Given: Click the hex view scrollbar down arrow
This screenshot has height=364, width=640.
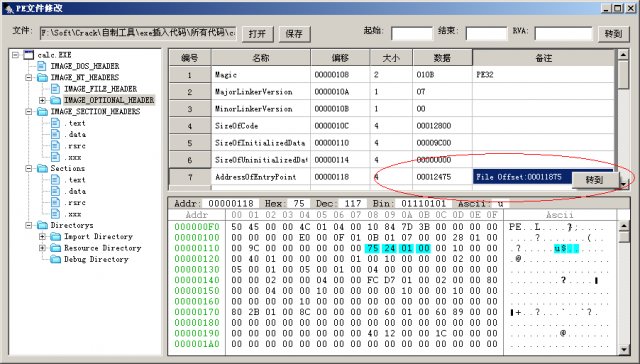Looking at the screenshot, I should 624,349.
